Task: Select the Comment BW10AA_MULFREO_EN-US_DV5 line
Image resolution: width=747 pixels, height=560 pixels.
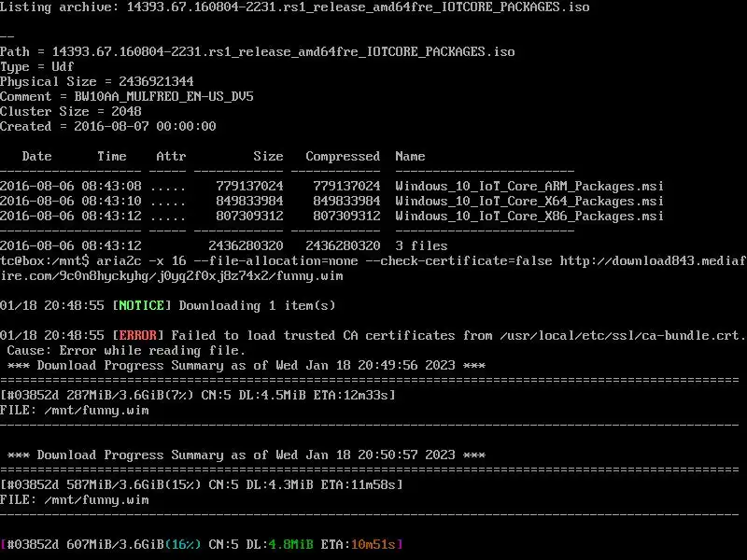Action: pos(127,96)
